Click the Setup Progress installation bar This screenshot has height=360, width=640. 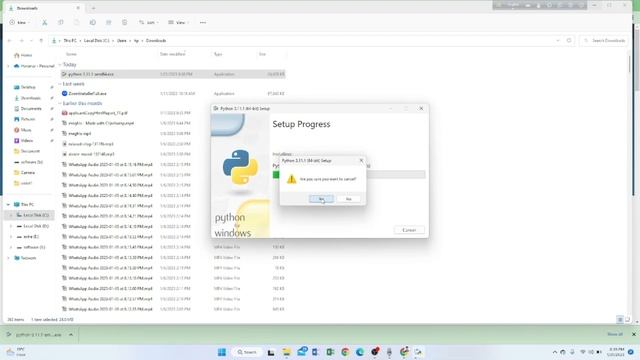tap(349, 175)
